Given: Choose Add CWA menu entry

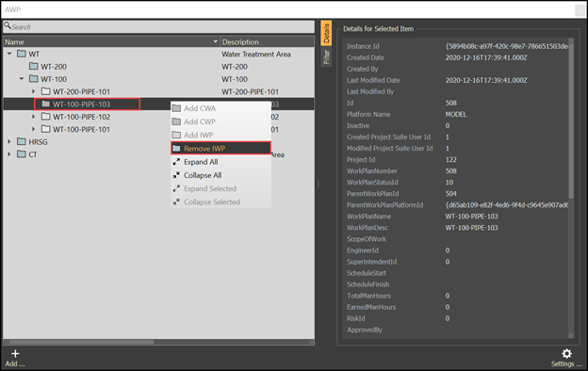Looking at the screenshot, I should [220, 108].
